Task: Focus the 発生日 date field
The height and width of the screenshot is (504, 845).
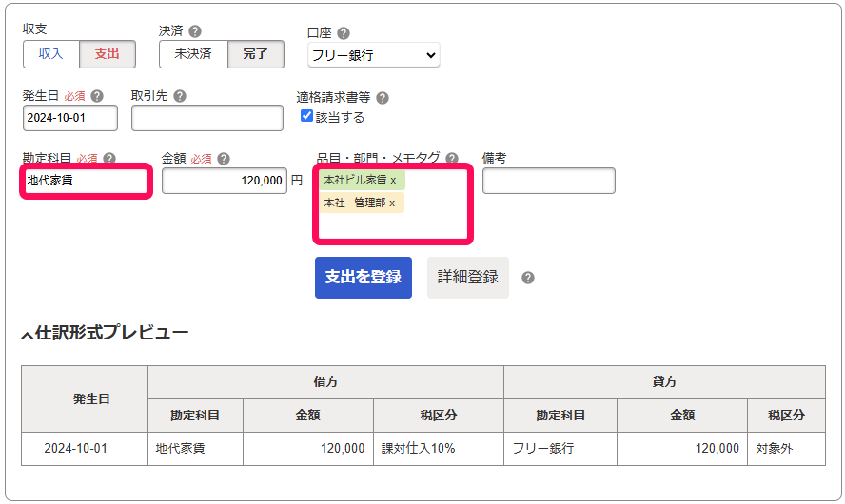Action: click(70, 118)
